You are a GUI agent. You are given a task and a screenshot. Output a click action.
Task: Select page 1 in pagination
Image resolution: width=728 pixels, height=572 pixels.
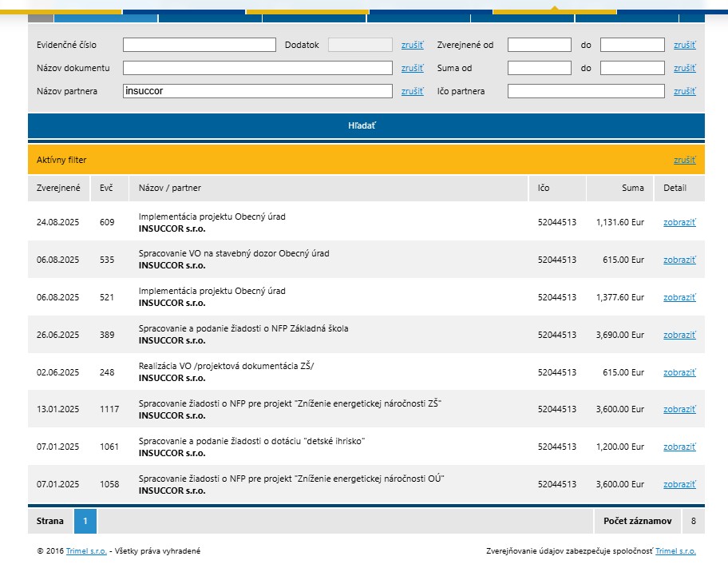point(85,521)
